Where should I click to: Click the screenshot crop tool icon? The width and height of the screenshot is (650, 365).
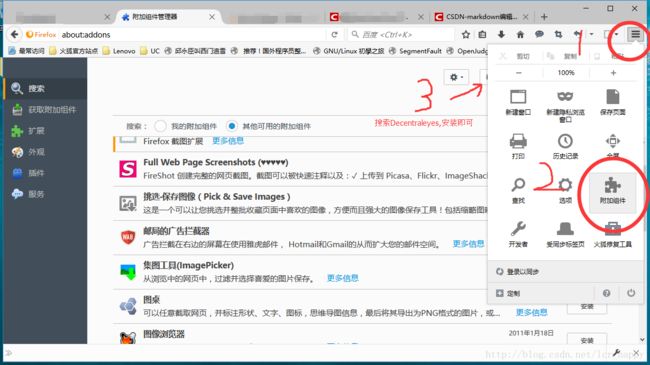coord(558,34)
